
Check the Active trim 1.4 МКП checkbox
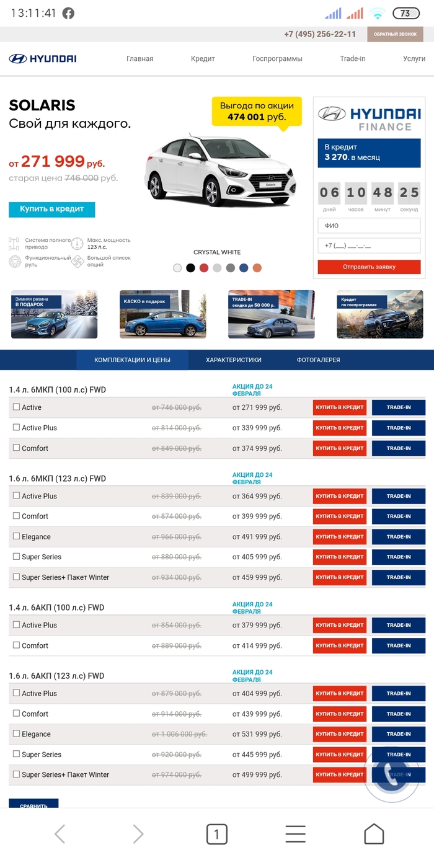click(x=17, y=407)
